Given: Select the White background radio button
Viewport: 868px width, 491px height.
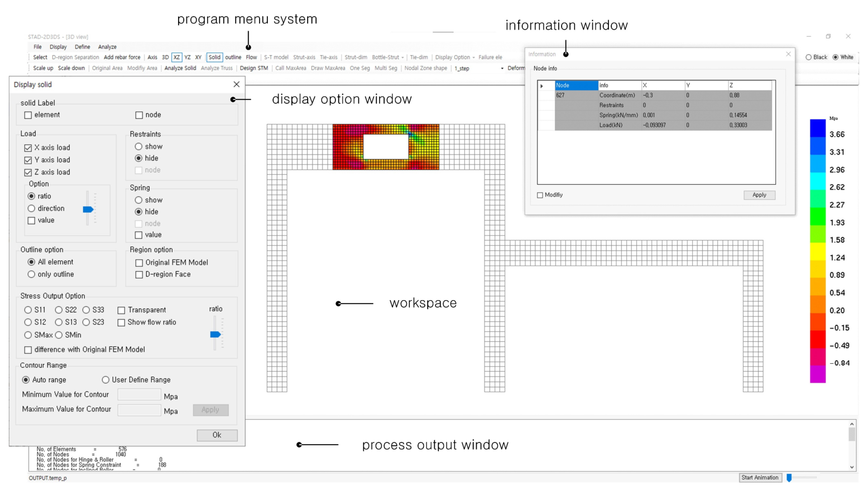Looking at the screenshot, I should [836, 57].
